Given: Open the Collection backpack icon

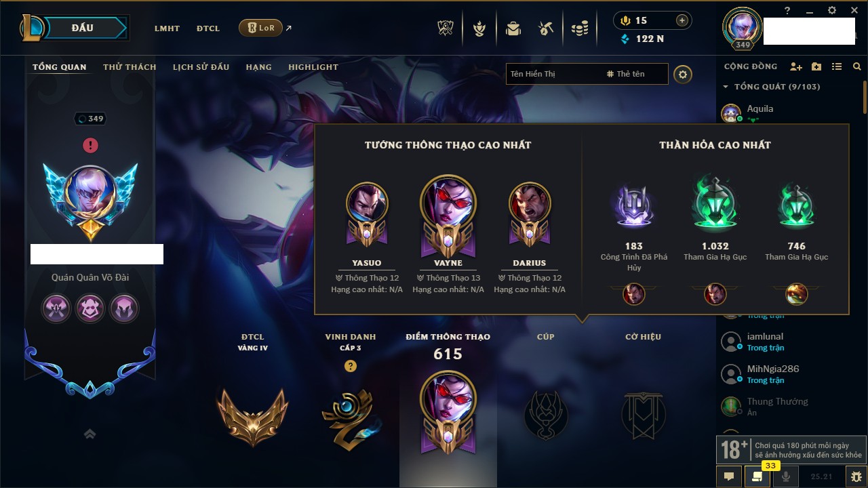Looking at the screenshot, I should click(x=513, y=28).
